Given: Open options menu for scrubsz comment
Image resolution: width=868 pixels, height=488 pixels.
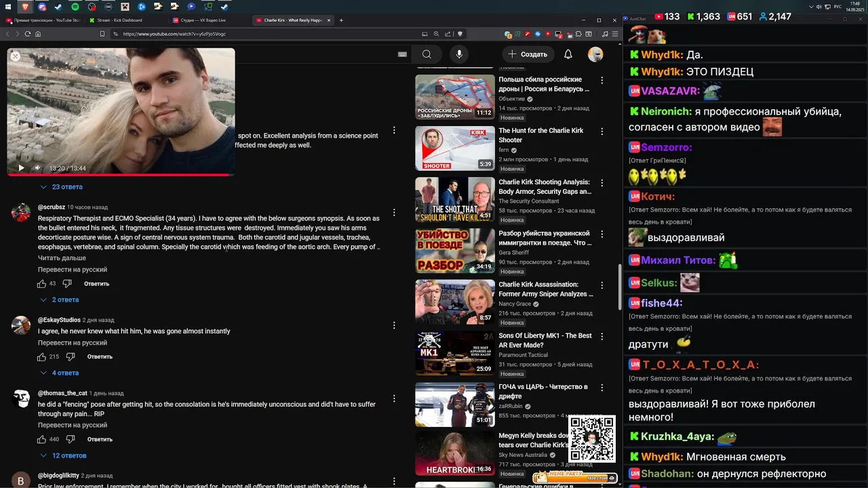Looking at the screenshot, I should [x=394, y=212].
